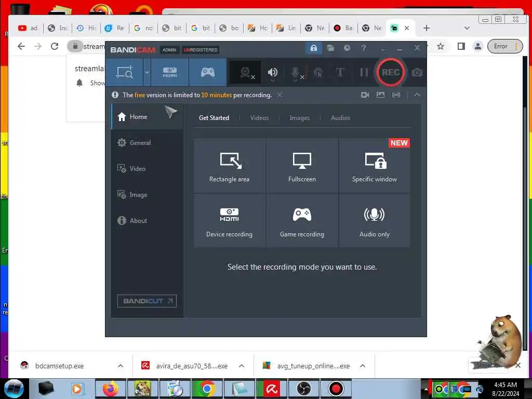Go back in Chrome browser
The width and height of the screenshot is (532, 399).
click(21, 46)
